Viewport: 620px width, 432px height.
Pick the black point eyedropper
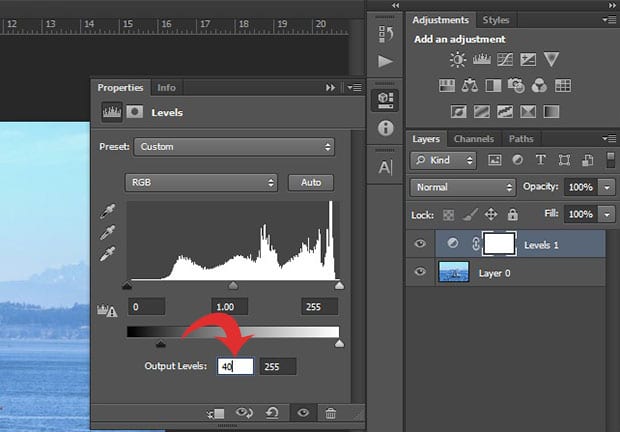click(x=108, y=211)
